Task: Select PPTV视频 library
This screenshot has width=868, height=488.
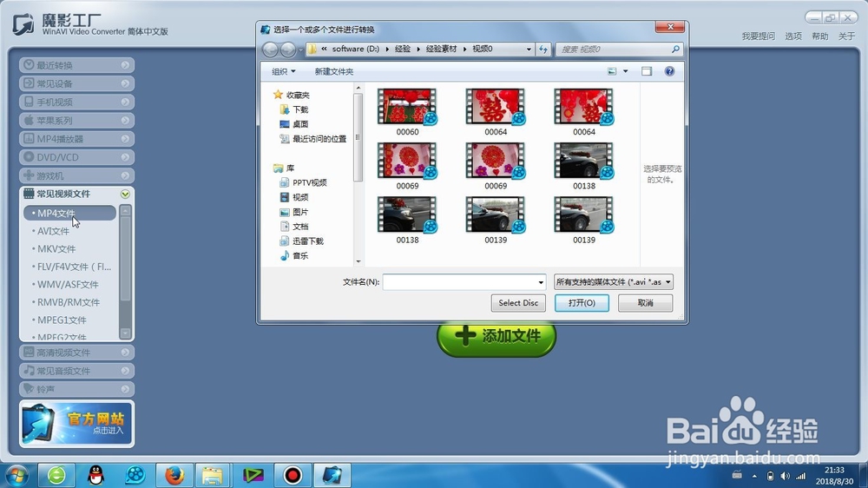Action: (x=303, y=182)
